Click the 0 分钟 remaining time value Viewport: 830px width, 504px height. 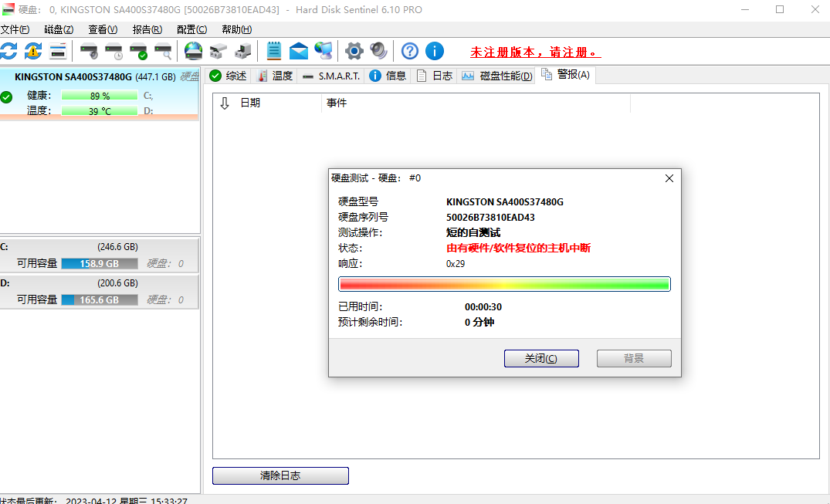click(479, 323)
